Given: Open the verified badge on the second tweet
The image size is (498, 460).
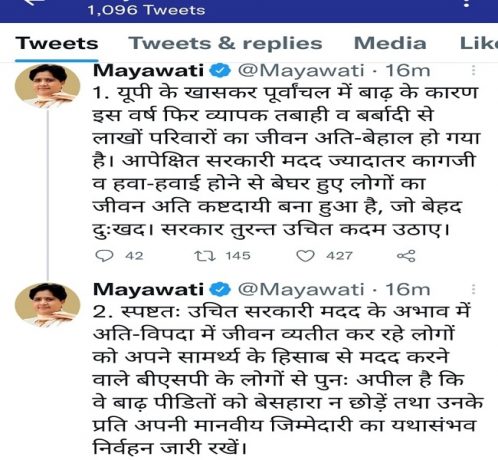Looking at the screenshot, I should click(x=220, y=289).
